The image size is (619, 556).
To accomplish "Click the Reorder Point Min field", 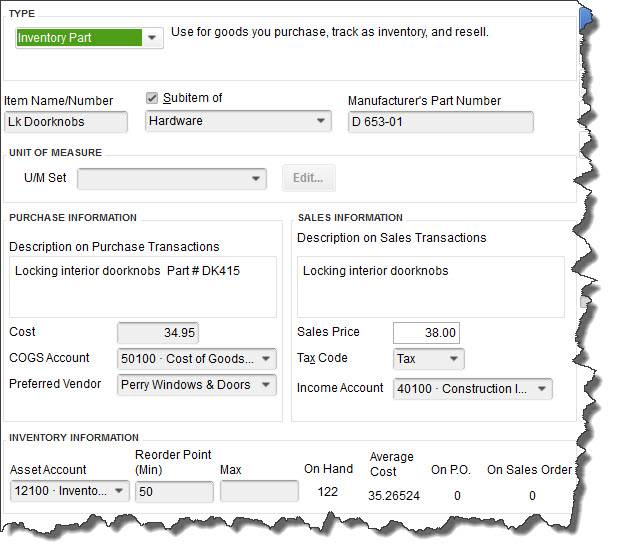I will pos(174,492).
